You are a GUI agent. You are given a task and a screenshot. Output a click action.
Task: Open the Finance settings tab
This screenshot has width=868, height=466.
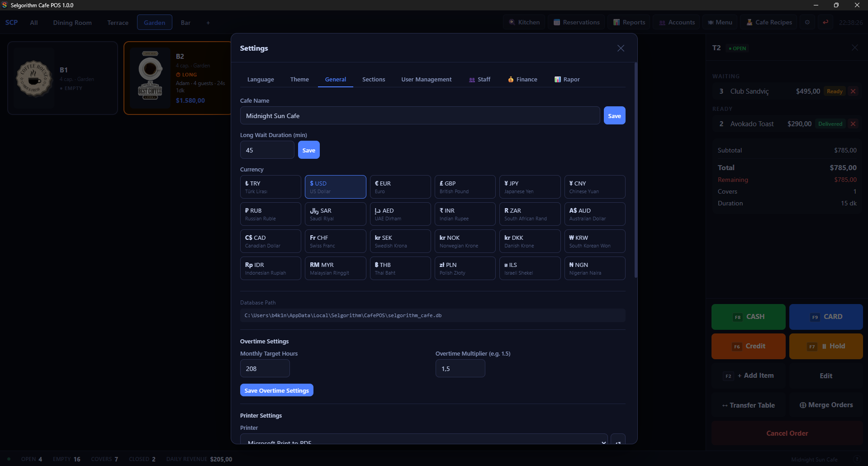(x=522, y=79)
